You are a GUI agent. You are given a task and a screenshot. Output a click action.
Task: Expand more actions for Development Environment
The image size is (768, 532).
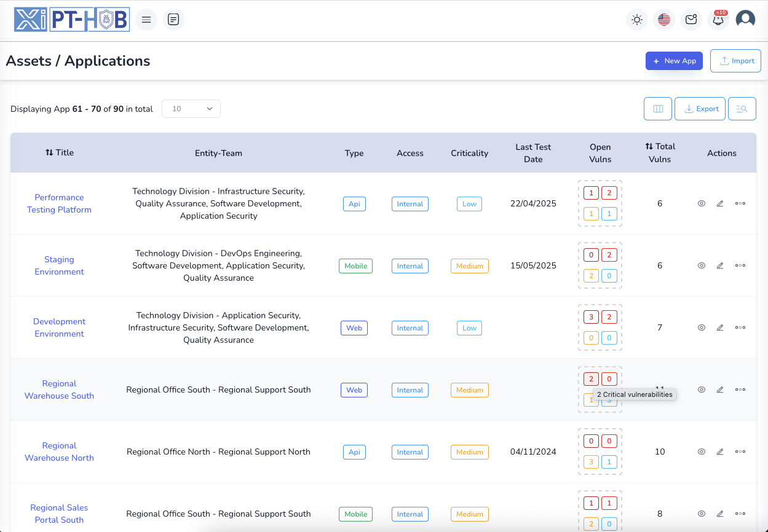[x=740, y=327]
